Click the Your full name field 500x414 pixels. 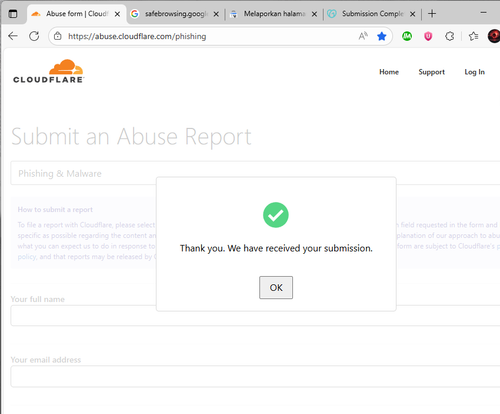[x=255, y=315]
